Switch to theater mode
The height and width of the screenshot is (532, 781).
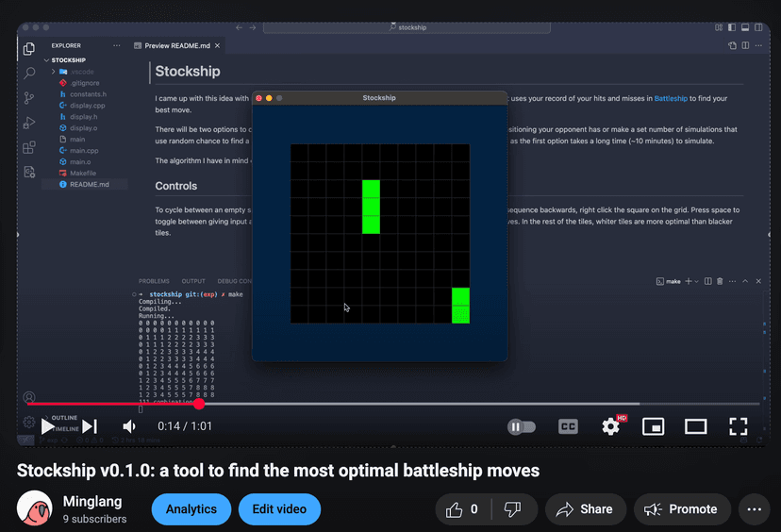coord(695,426)
